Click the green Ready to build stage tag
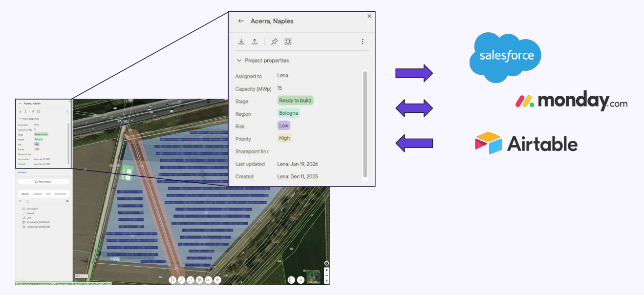The width and height of the screenshot is (644, 295). tap(295, 101)
